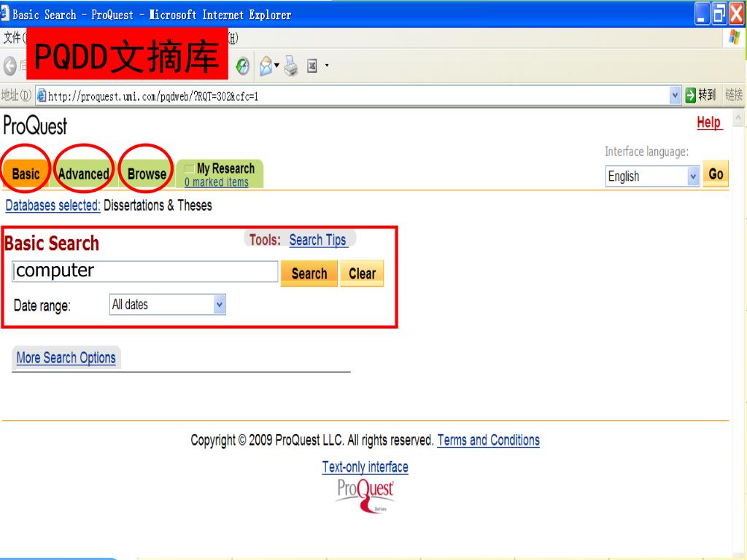
Task: Open the 文件 File menu
Action: [13, 37]
